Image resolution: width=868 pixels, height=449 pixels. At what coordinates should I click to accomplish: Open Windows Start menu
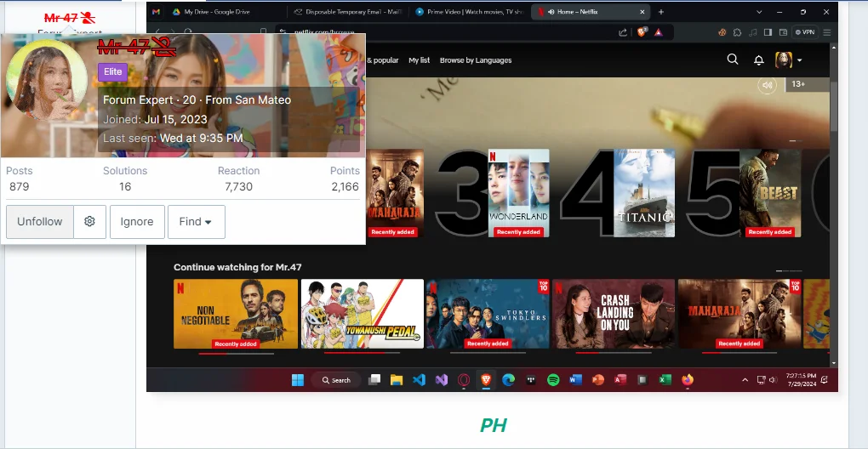pos(298,380)
